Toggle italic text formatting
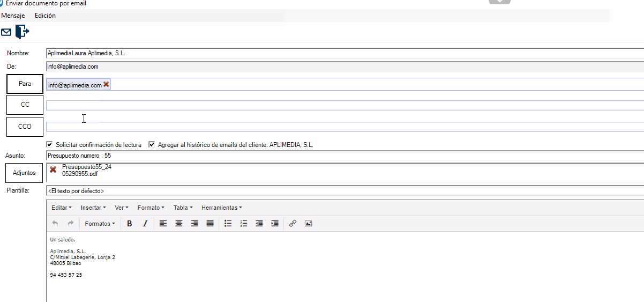Viewport: 644px width, 302px height. pos(145,224)
